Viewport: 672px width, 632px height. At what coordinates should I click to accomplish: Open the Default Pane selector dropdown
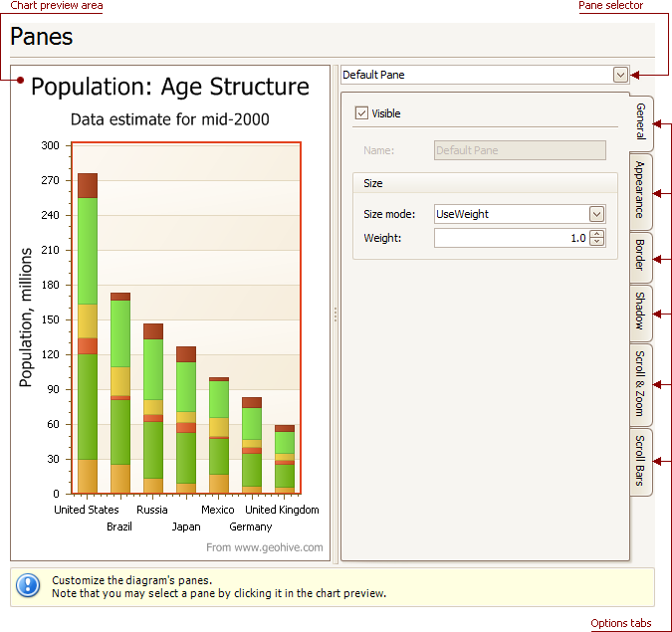(x=620, y=75)
